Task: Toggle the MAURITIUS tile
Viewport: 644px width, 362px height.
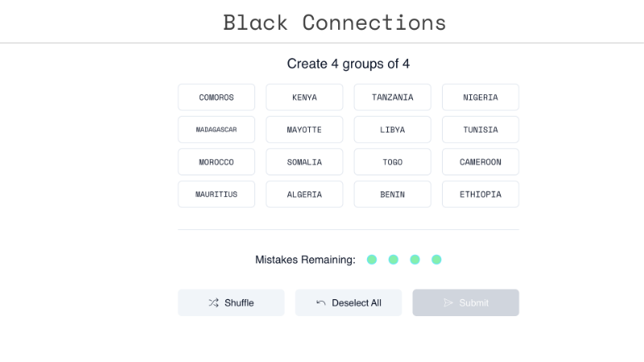Action: point(217,194)
